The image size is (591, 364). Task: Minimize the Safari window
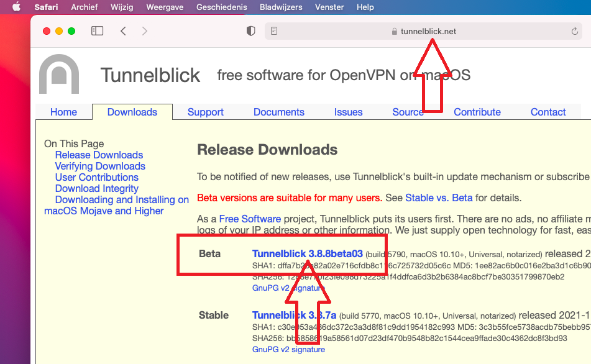(x=59, y=31)
